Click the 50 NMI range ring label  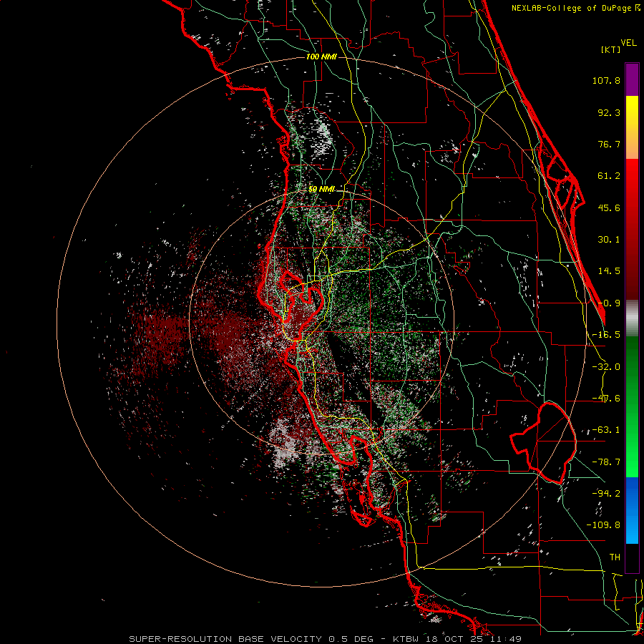click(x=321, y=190)
